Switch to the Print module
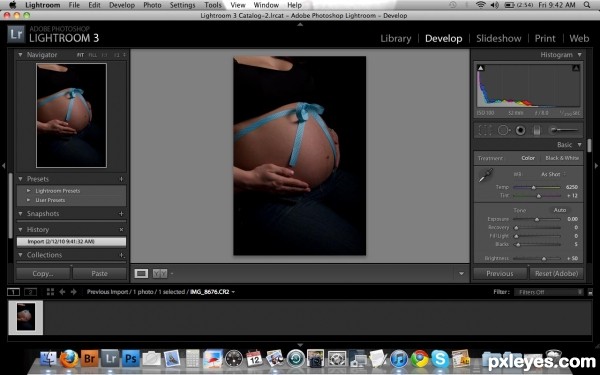Screen dimensions: 600x375 pos(545,39)
